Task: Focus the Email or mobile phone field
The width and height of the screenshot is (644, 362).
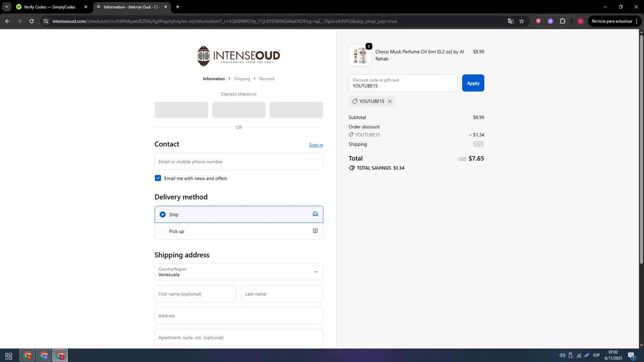Action: tap(239, 162)
